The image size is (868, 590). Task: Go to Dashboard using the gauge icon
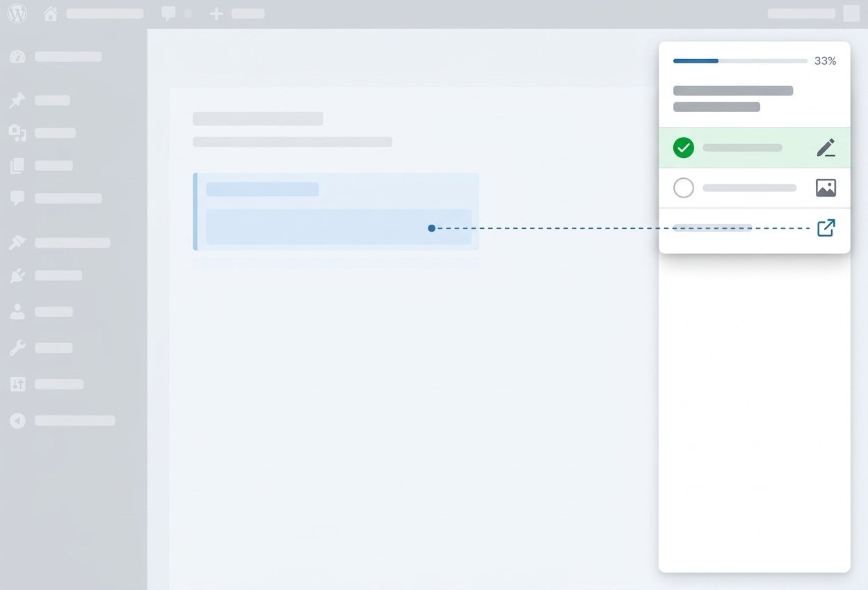tap(17, 57)
